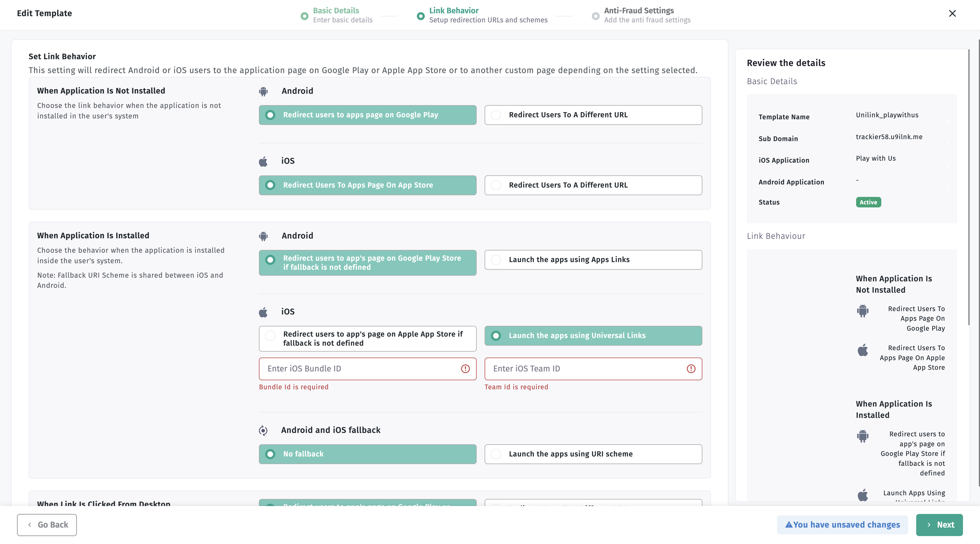The width and height of the screenshot is (980, 544).
Task: Click Android icon in review Installed summary
Action: 863,436
